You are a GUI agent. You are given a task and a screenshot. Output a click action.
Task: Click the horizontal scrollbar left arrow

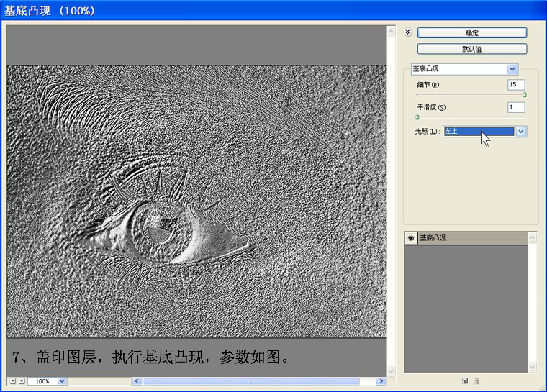(137, 381)
